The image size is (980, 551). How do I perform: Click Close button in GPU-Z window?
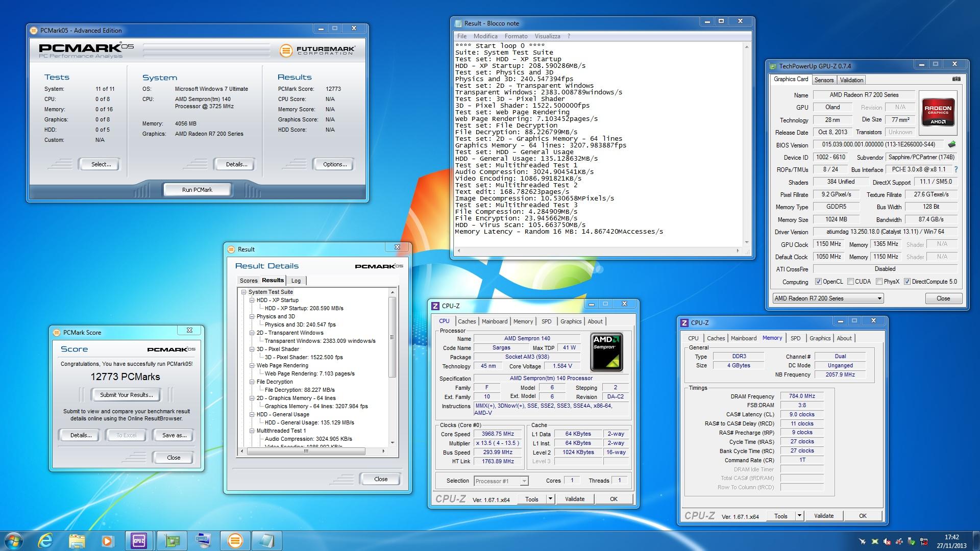[943, 298]
